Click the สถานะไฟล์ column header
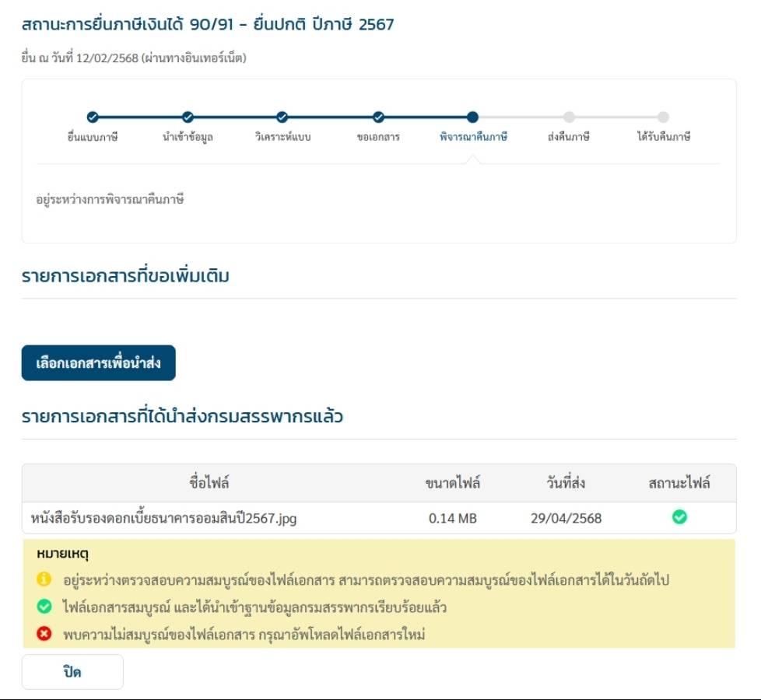This screenshot has height=700, width=761. click(679, 483)
